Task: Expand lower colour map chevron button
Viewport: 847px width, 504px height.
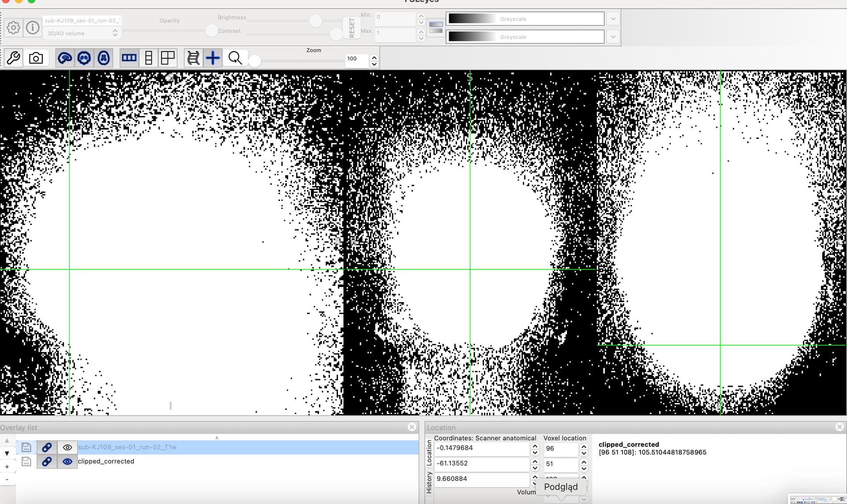Action: coord(613,37)
